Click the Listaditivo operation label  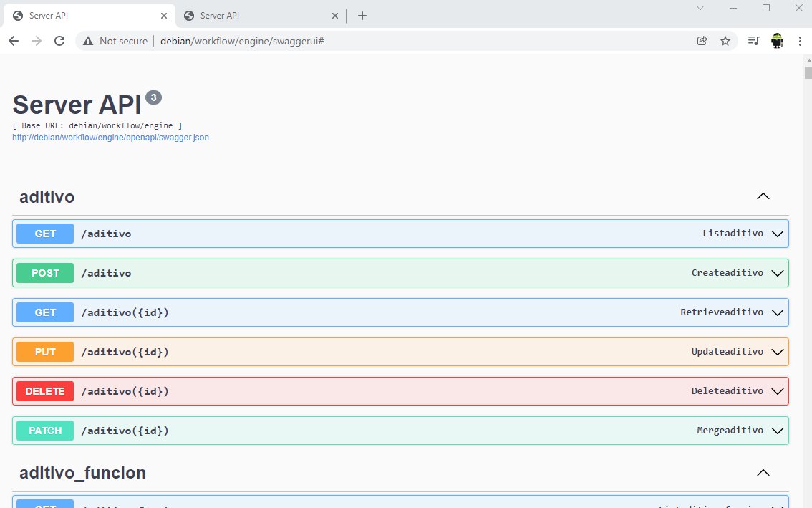tap(733, 234)
